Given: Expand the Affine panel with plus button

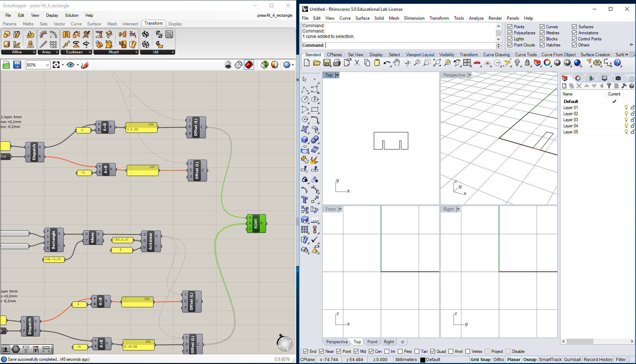Looking at the screenshot, I should (34, 52).
